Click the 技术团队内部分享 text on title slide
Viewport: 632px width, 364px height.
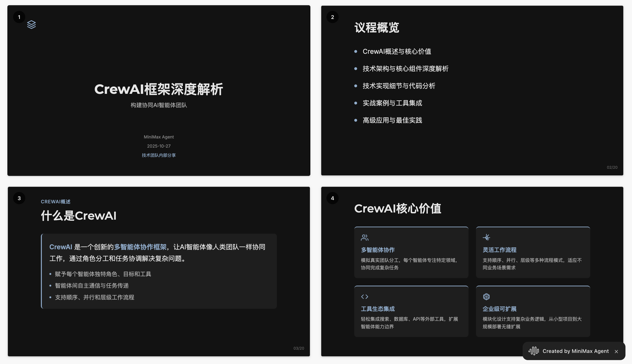pos(159,155)
